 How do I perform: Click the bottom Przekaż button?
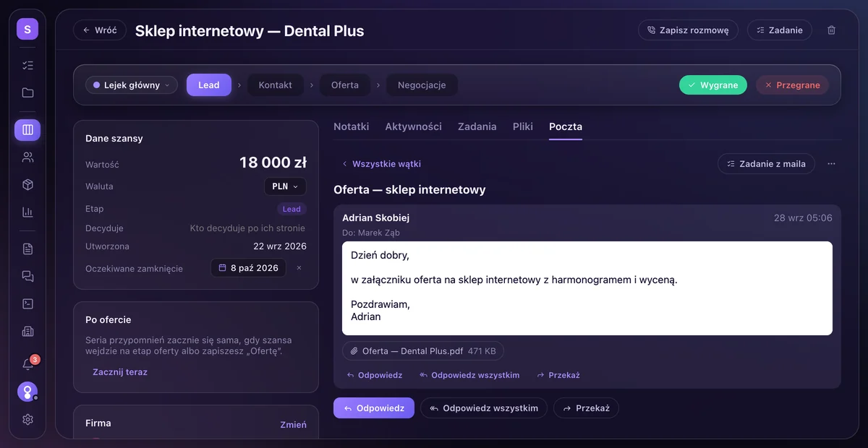586,408
